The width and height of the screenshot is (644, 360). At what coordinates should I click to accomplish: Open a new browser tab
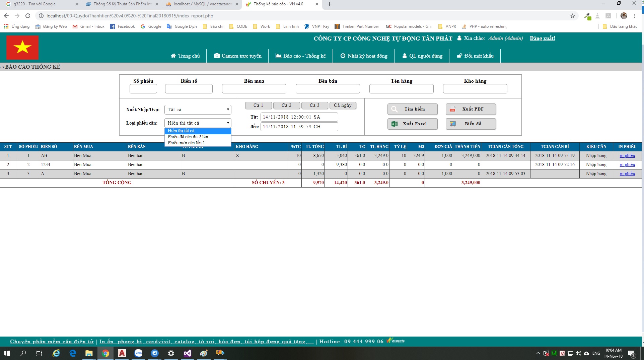330,4
